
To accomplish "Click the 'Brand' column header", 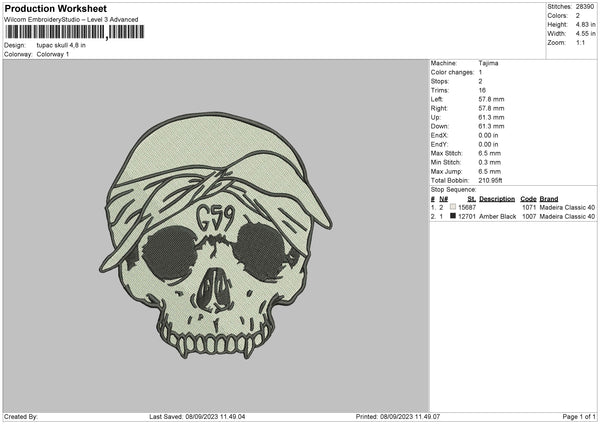I will point(549,199).
